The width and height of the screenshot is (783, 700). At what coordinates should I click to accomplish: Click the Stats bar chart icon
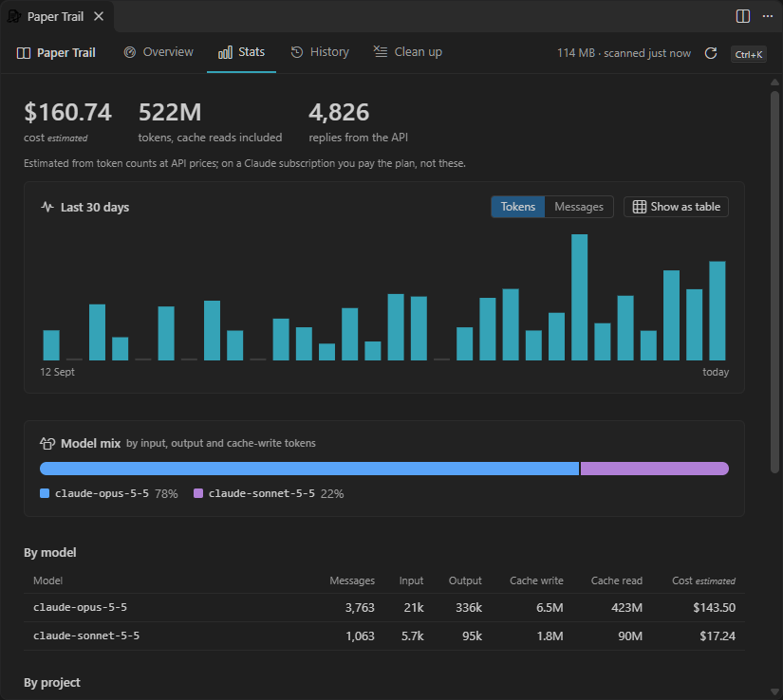coord(225,52)
